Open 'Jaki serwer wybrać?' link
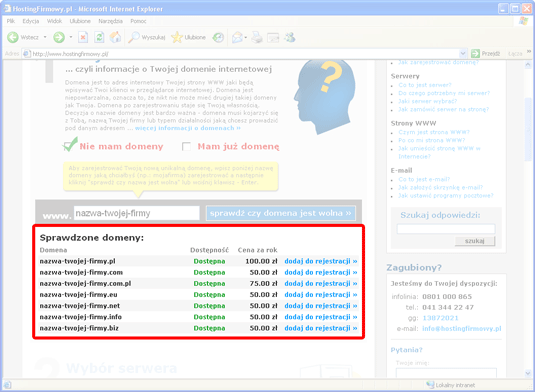 tap(428, 101)
